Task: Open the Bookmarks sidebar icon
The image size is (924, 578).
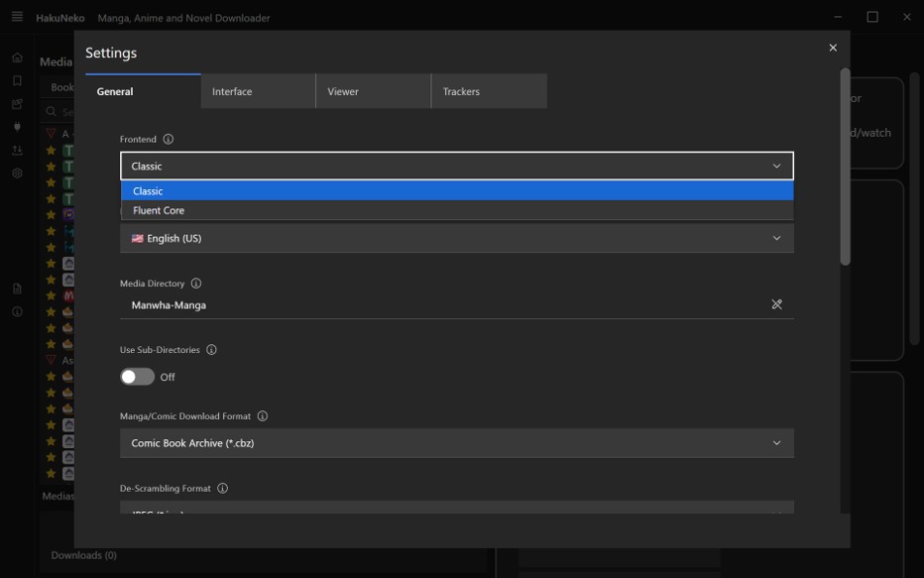Action: [x=17, y=80]
